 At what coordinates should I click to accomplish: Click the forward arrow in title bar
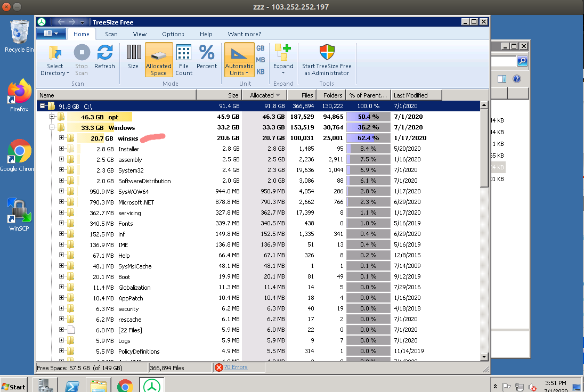72,22
